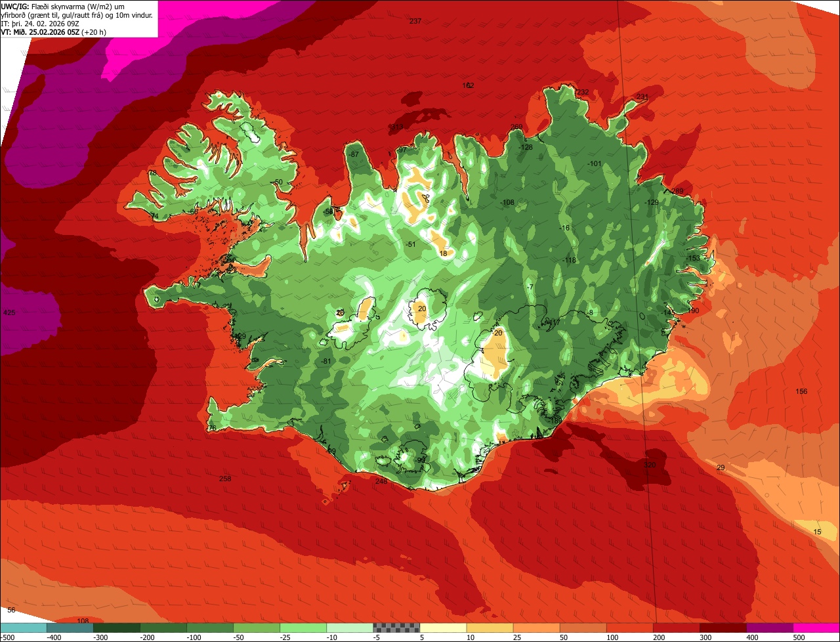
Task: Click the value -87 in north Iceland
Action: tap(354, 154)
